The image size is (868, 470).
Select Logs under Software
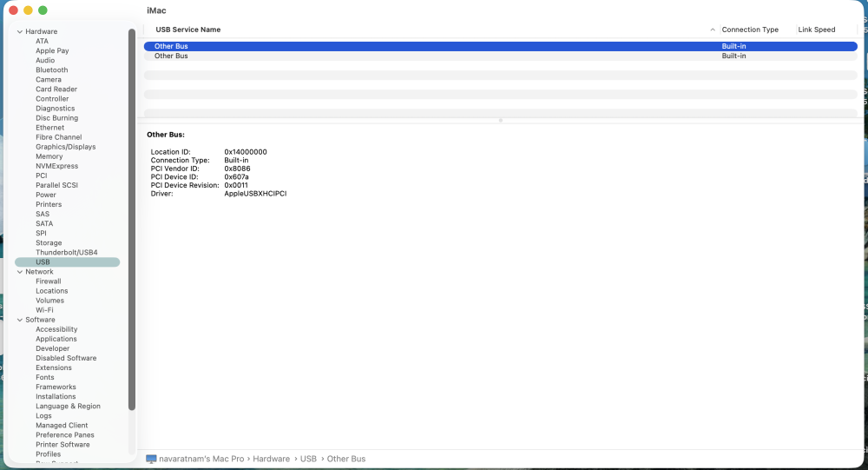43,415
